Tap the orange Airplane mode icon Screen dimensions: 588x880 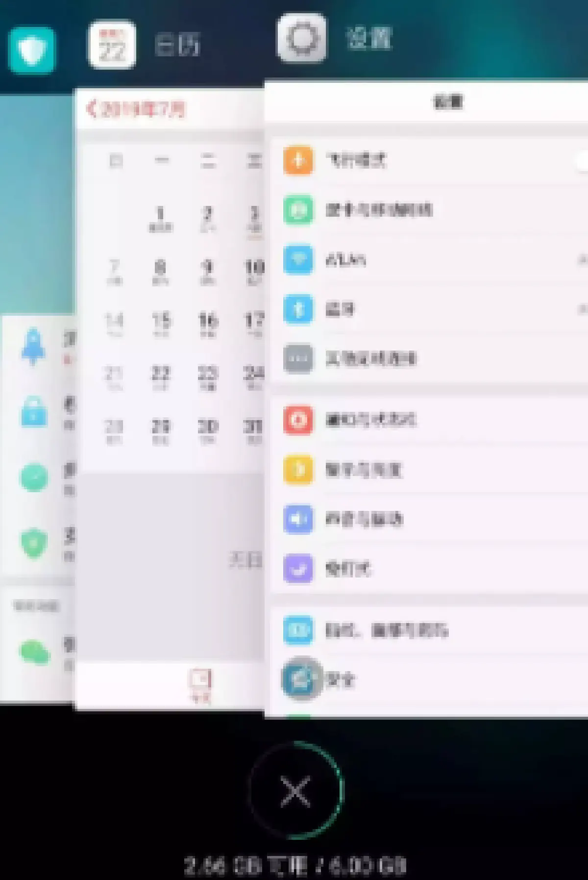point(298,160)
